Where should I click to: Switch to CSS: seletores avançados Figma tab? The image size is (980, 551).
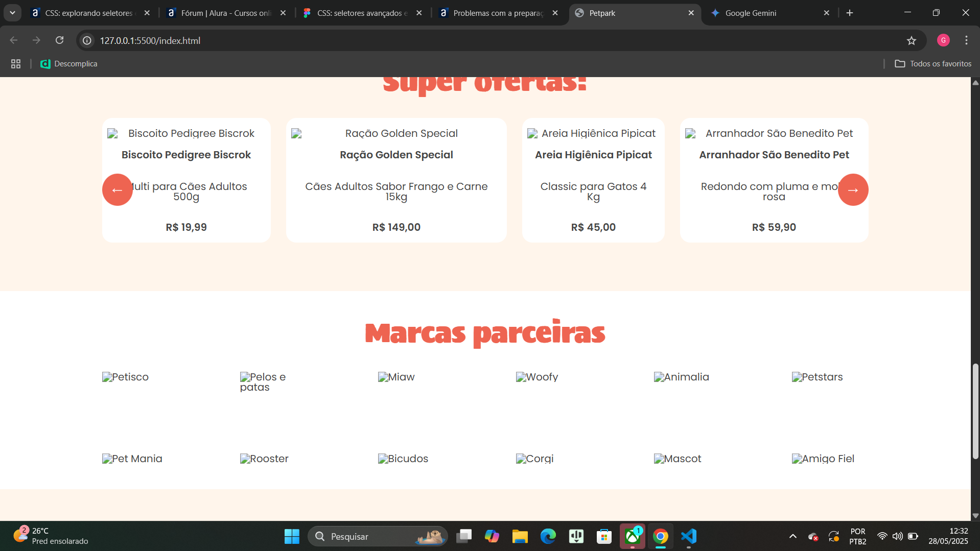coord(362,13)
